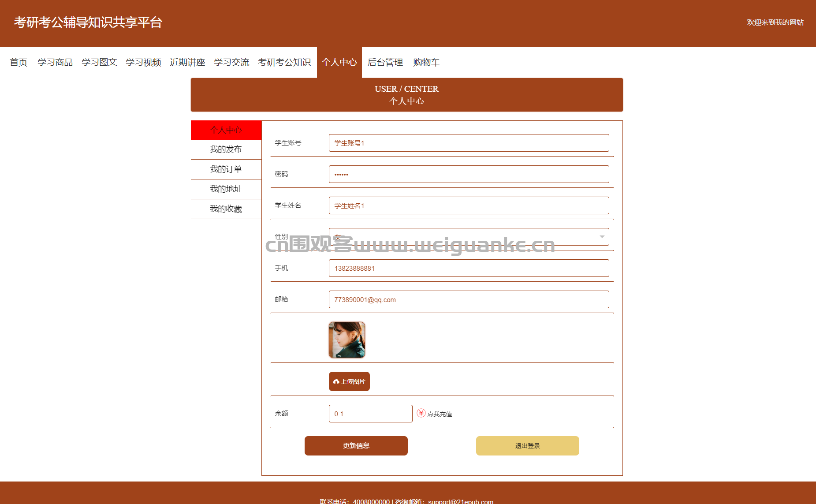Select 我的地址 sidebar item
This screenshot has height=504, width=816.
click(226, 189)
